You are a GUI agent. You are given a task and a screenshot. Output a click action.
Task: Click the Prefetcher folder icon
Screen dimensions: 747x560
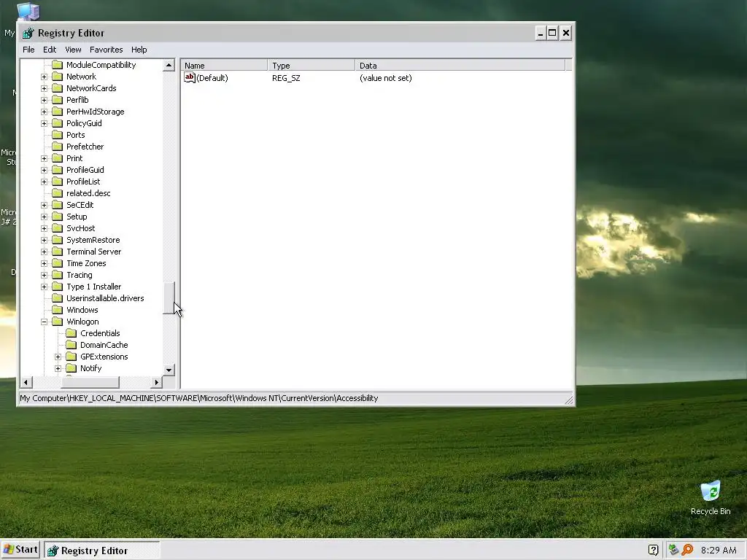click(x=57, y=147)
